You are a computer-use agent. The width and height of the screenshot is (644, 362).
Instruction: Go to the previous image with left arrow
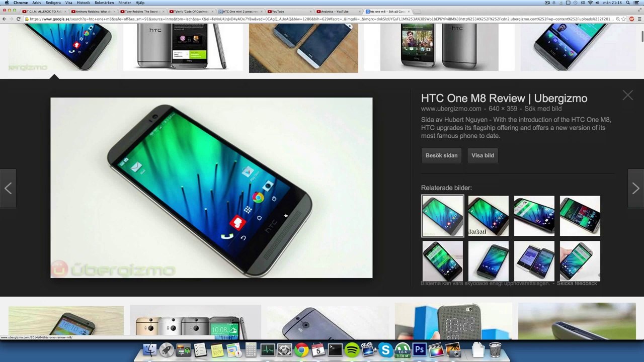[x=8, y=189]
